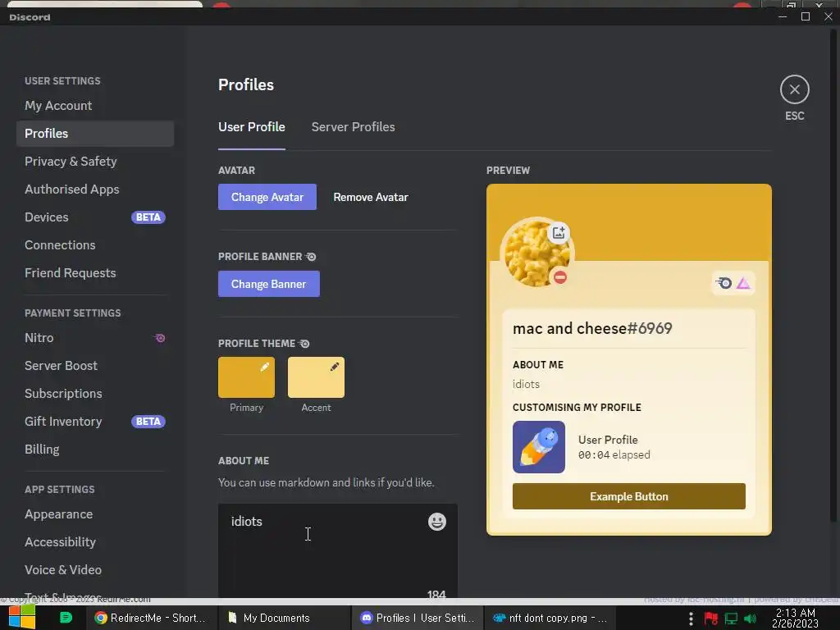Click the Nitro badge in the profile preview
This screenshot has width=840, height=630.
tap(724, 283)
